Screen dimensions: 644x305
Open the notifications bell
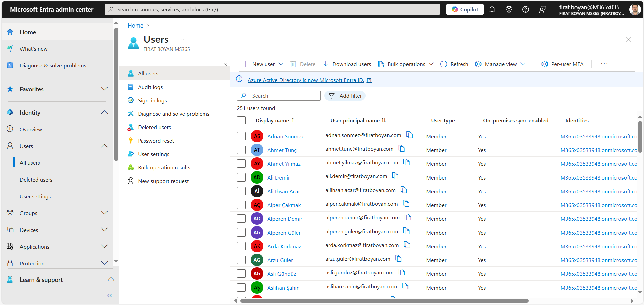[x=492, y=9]
